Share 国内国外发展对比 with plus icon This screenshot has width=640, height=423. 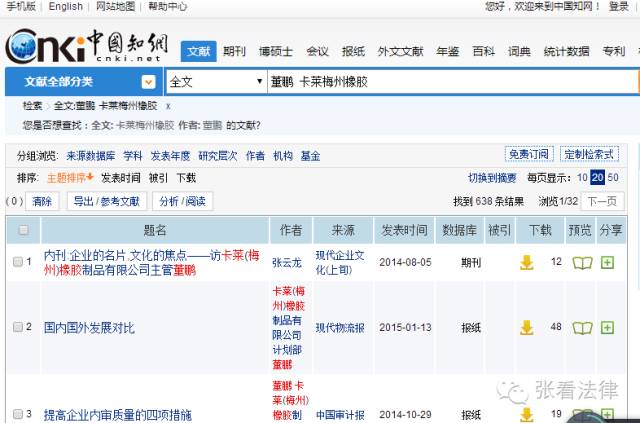coord(607,327)
